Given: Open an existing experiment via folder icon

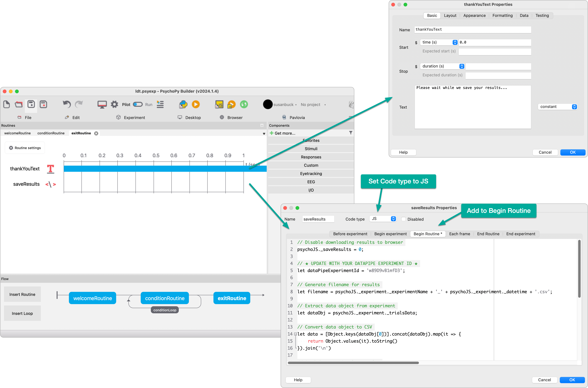Looking at the screenshot, I should (x=19, y=104).
